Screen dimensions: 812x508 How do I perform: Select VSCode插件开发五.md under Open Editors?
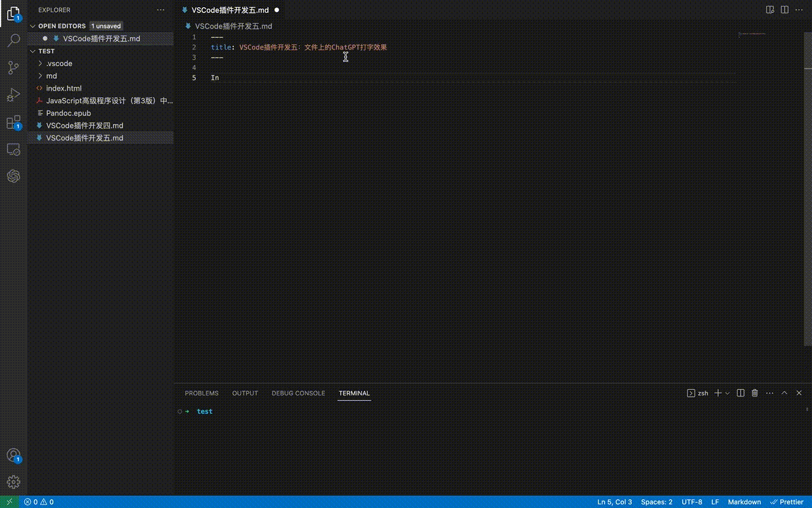point(100,39)
